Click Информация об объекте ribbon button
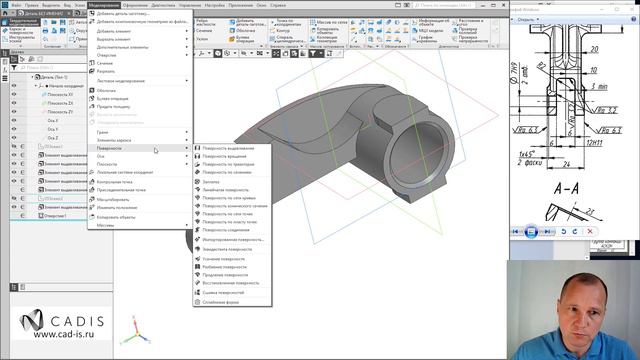 click(431, 22)
